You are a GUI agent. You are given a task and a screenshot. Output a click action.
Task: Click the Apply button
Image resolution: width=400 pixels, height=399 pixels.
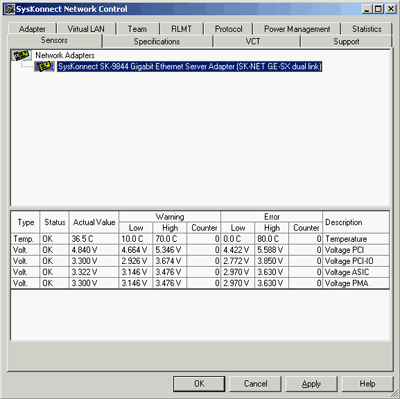(x=311, y=384)
